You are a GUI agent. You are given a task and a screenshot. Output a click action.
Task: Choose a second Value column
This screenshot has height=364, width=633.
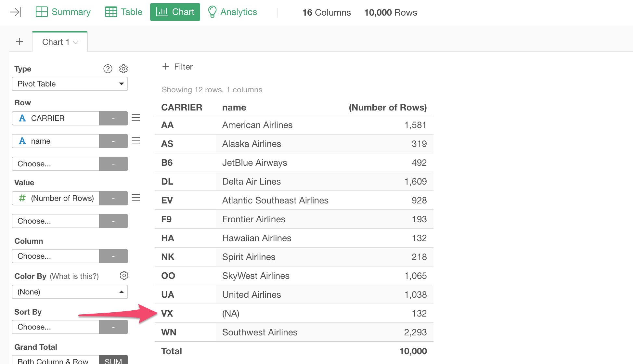[x=56, y=221]
